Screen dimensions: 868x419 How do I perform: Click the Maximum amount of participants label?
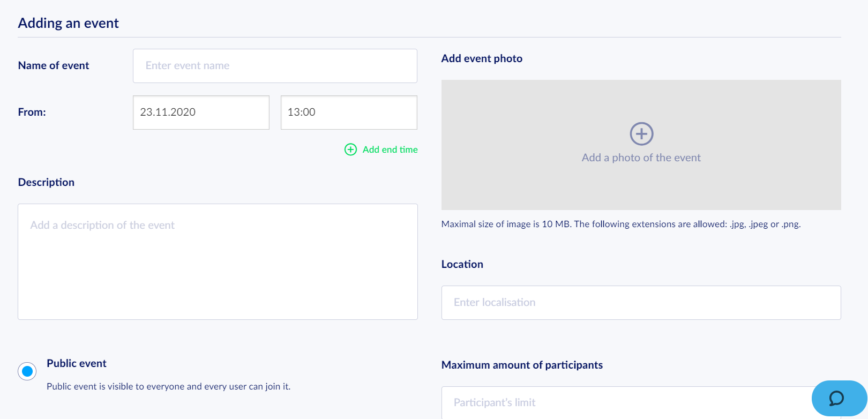[x=522, y=365]
